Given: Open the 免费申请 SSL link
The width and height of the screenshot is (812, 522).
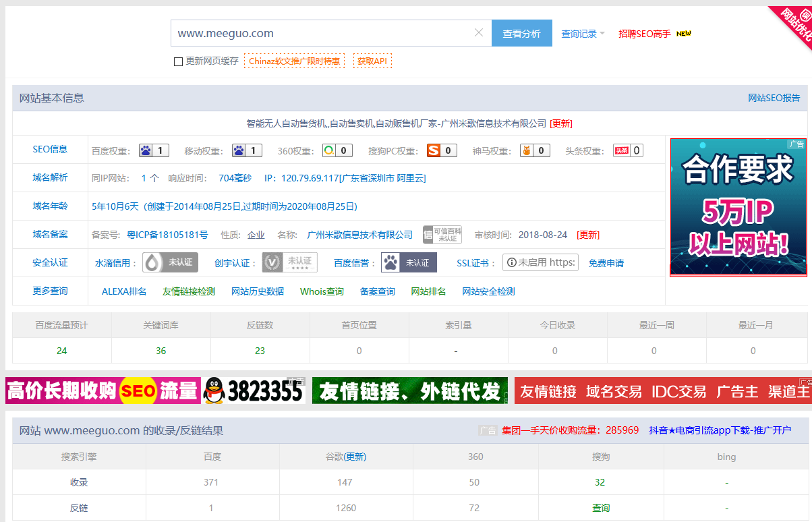Looking at the screenshot, I should tap(606, 263).
